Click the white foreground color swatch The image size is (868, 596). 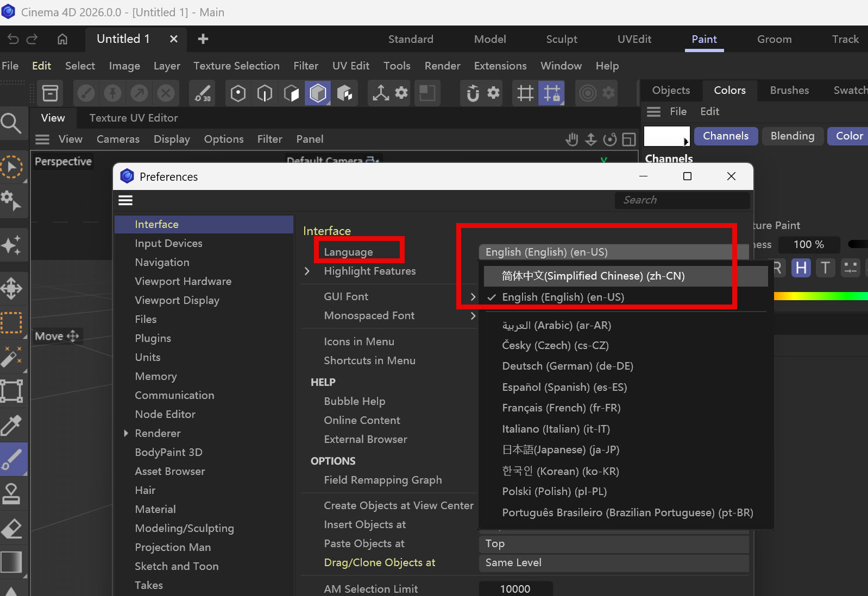(665, 136)
